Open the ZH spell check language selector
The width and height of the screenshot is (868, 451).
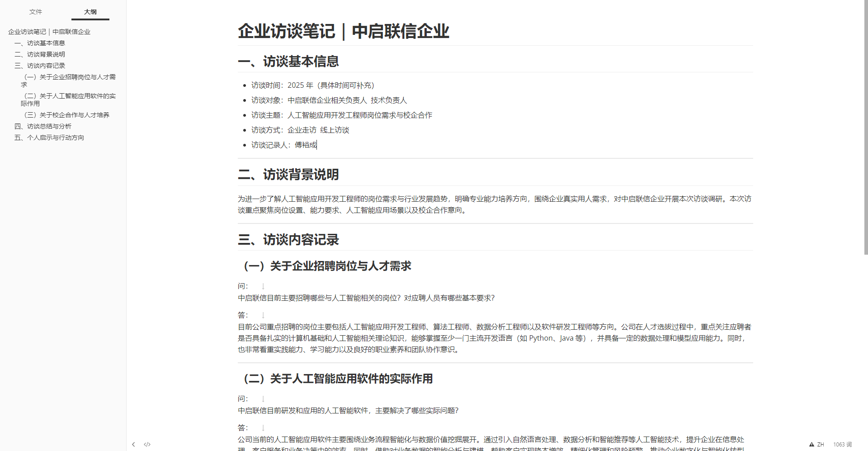click(x=821, y=444)
